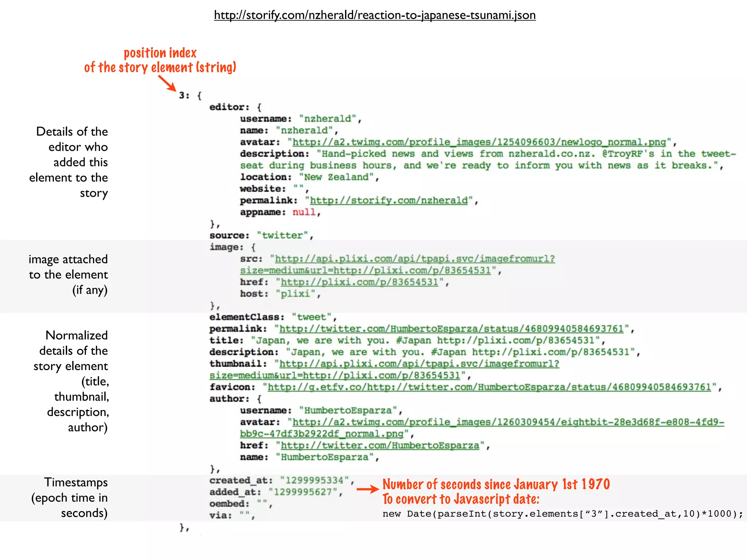Open the thumbnail api.plixi.com imagefromurl link
The height and width of the screenshot is (560, 747).
pos(384,369)
